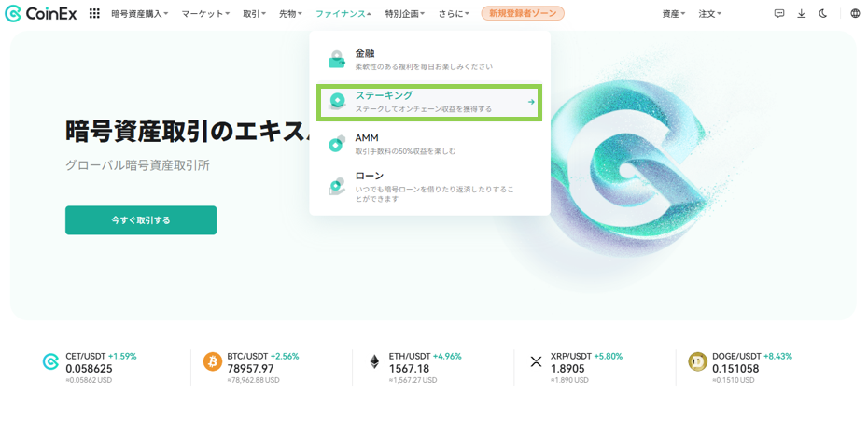Expand the 特別企画 dropdown
This screenshot has width=868, height=424.
(x=405, y=14)
